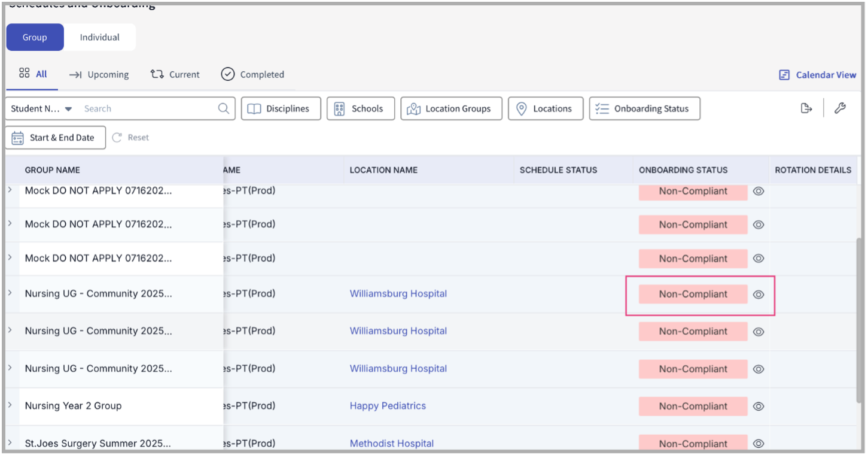The image size is (868, 455).
Task: Expand the Nursing Year 2 Group row
Action: click(x=10, y=405)
